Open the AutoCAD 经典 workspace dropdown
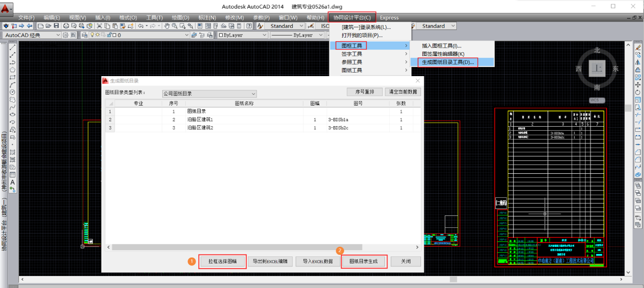 pyautogui.click(x=32, y=35)
